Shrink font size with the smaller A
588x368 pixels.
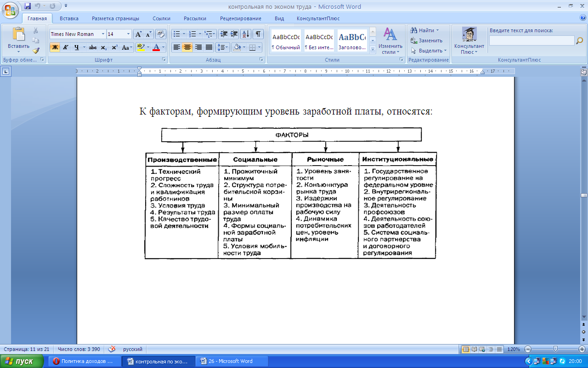pos(148,34)
